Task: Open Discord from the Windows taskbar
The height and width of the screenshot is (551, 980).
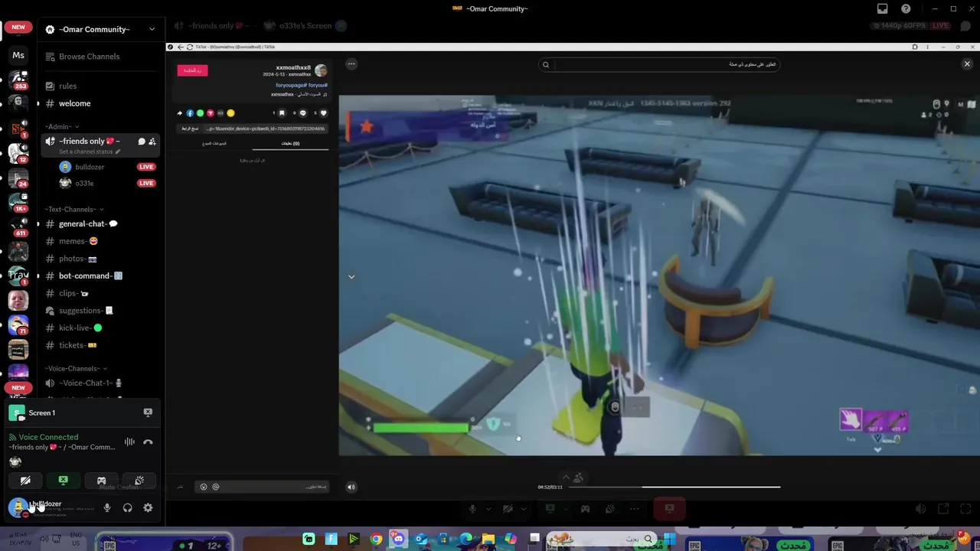Action: pyautogui.click(x=398, y=540)
